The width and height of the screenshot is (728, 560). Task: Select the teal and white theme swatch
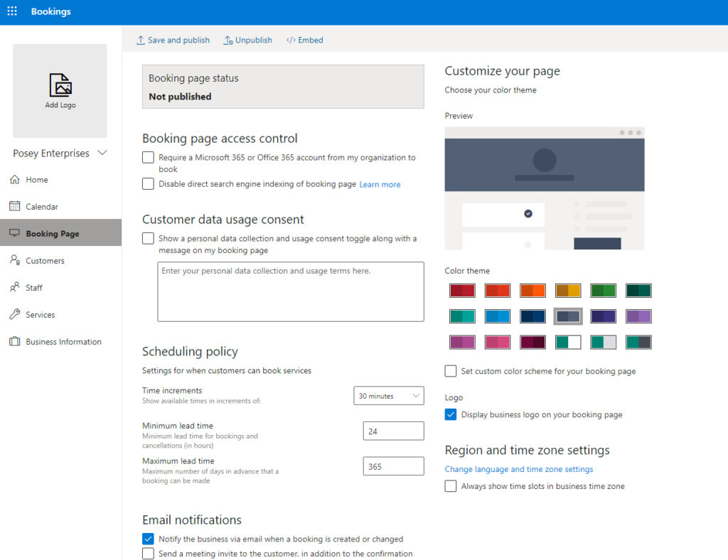point(568,343)
